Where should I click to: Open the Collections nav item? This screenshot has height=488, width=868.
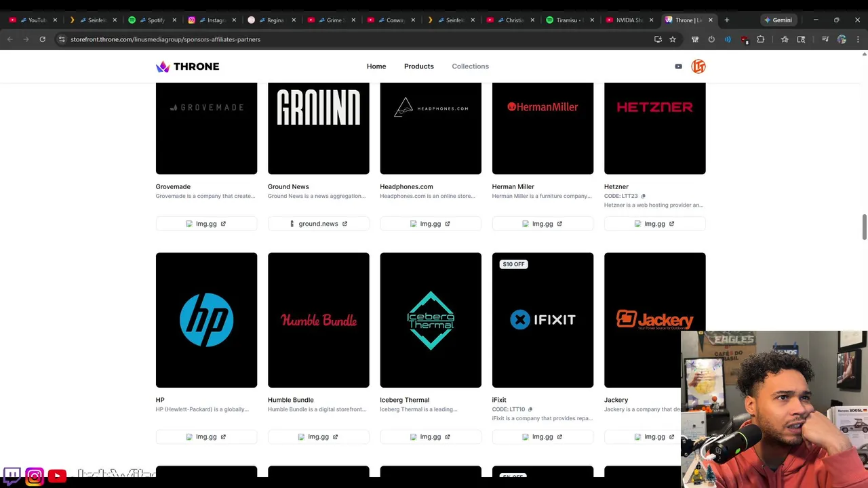tap(470, 66)
